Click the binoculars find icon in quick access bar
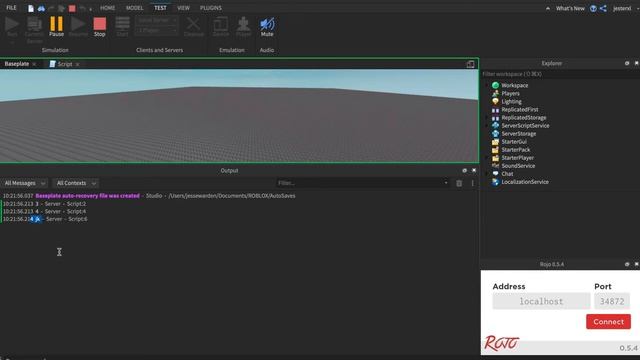Image resolution: width=640 pixels, height=360 pixels. pyautogui.click(x=41, y=8)
